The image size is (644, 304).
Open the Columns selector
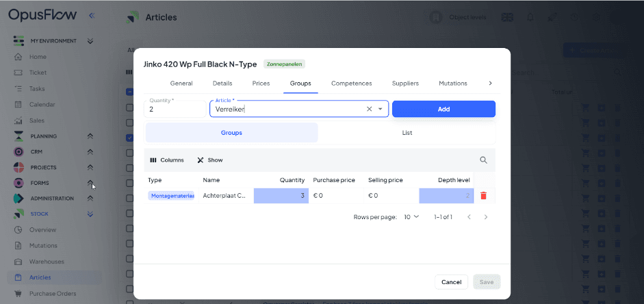pos(167,160)
